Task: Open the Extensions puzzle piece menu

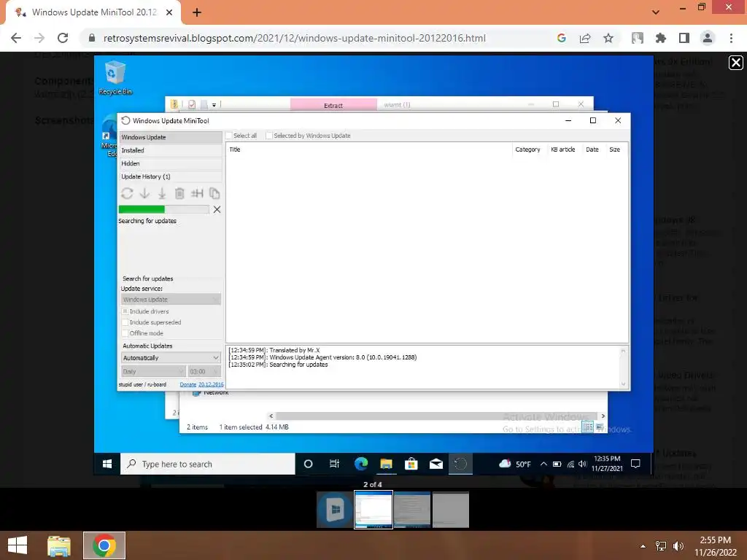Action: click(661, 38)
